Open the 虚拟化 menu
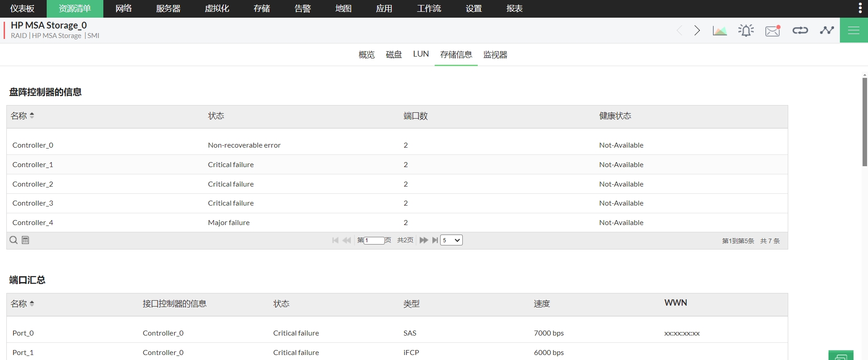Image resolution: width=868 pixels, height=360 pixels. (217, 9)
